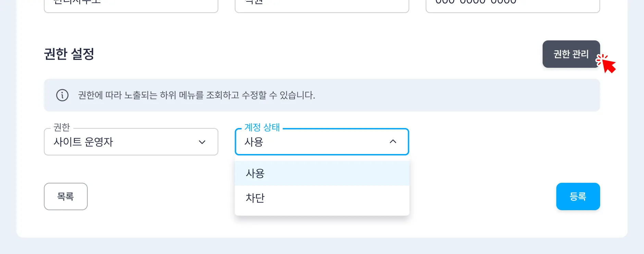
Task: Focus the phone number field with 000-0000-0000
Action: [x=512, y=5]
